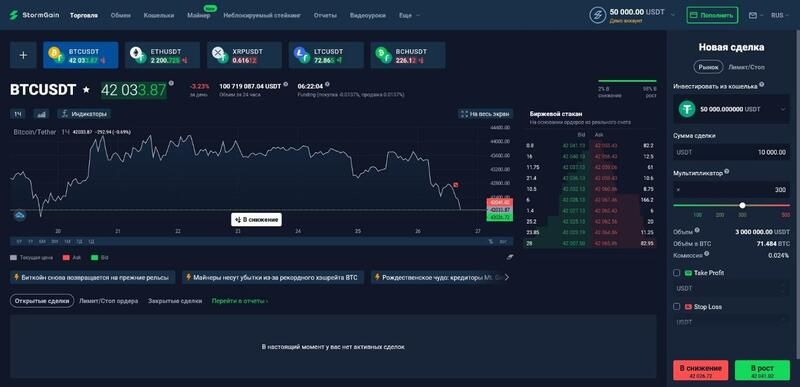800x387 pixels.
Task: Click the green В рост buy button
Action: pyautogui.click(x=762, y=370)
